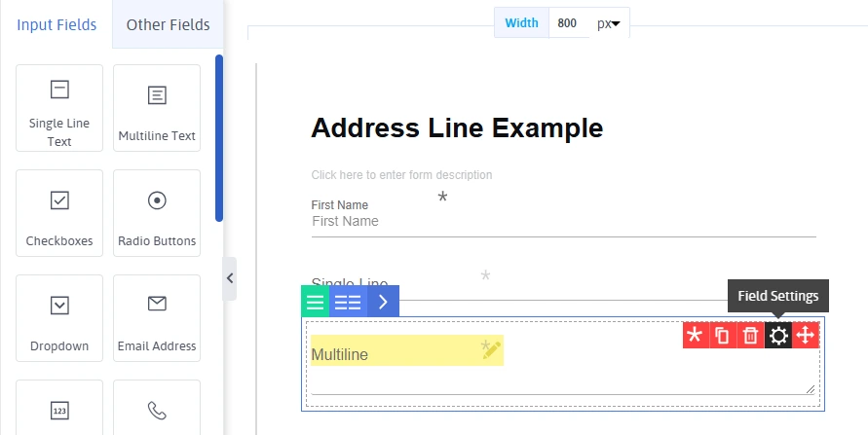
Task: Add a Single Line Text field
Action: click(59, 108)
